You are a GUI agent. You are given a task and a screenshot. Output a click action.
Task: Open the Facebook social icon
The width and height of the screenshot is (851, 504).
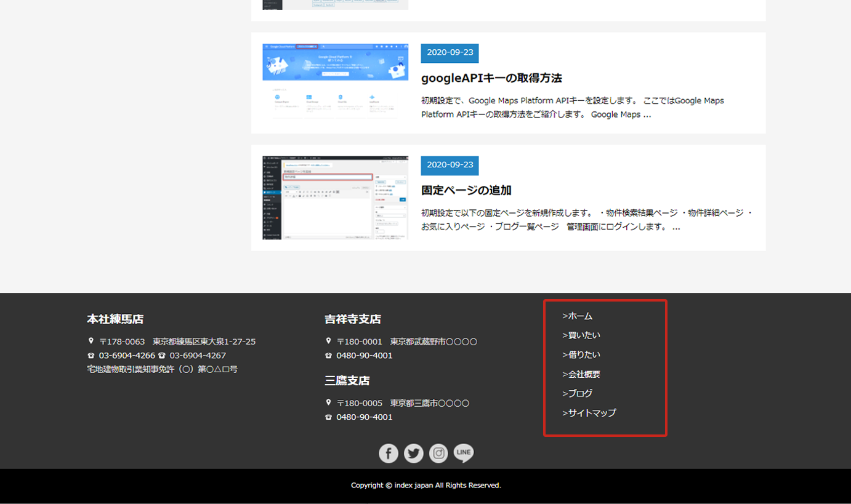point(388,454)
